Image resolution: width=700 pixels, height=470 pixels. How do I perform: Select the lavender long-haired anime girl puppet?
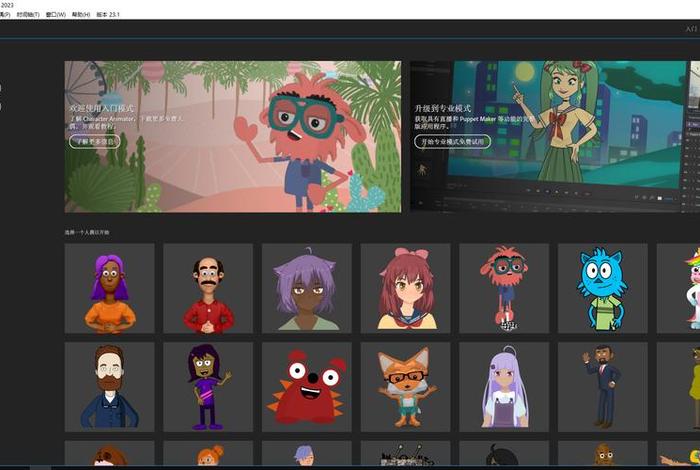coord(504,387)
